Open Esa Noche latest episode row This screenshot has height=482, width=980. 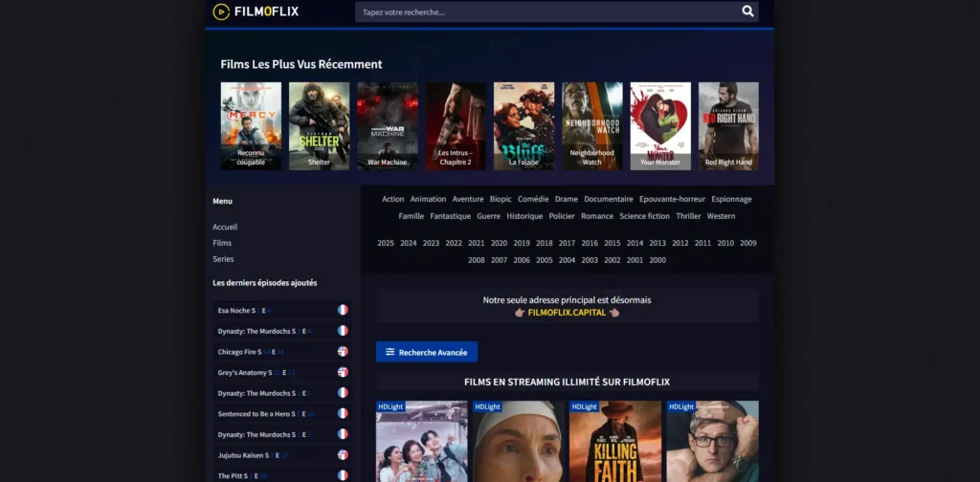[x=282, y=310]
